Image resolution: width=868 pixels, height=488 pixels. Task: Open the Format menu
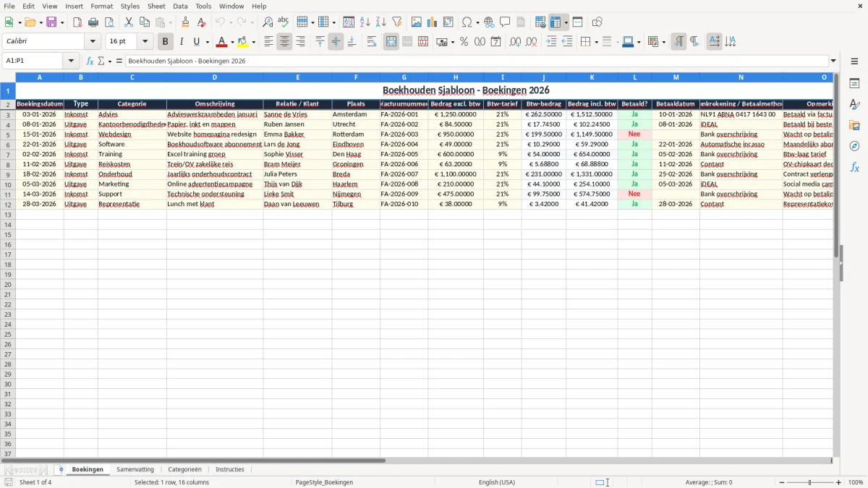coord(102,6)
